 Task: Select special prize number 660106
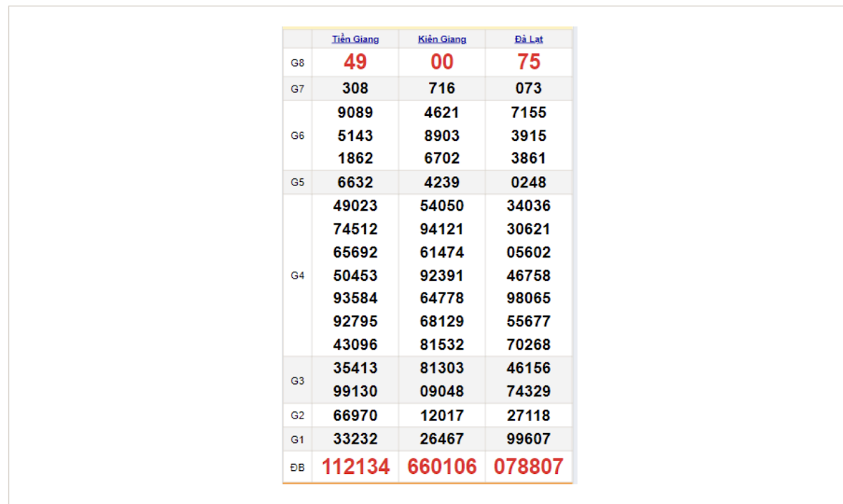click(442, 467)
